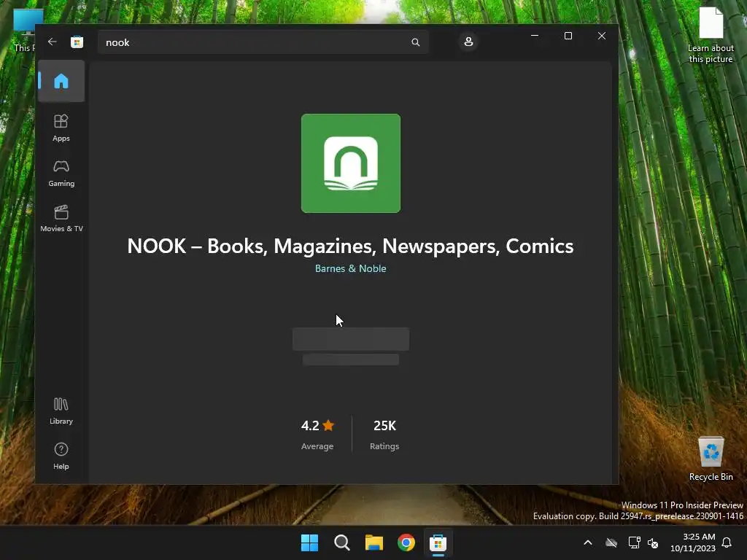747x560 pixels.
Task: Open the Barnes & Noble publisher link
Action: coord(351,268)
